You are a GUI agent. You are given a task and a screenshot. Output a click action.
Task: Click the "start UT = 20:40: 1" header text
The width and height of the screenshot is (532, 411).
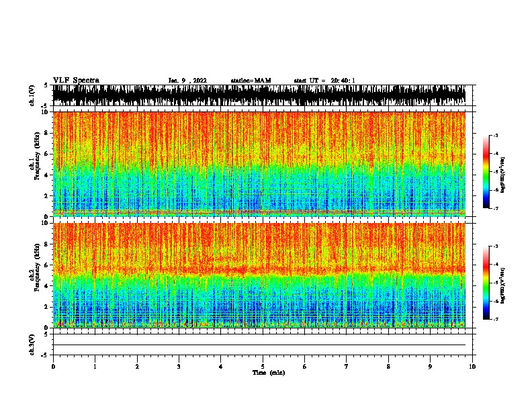(324, 81)
